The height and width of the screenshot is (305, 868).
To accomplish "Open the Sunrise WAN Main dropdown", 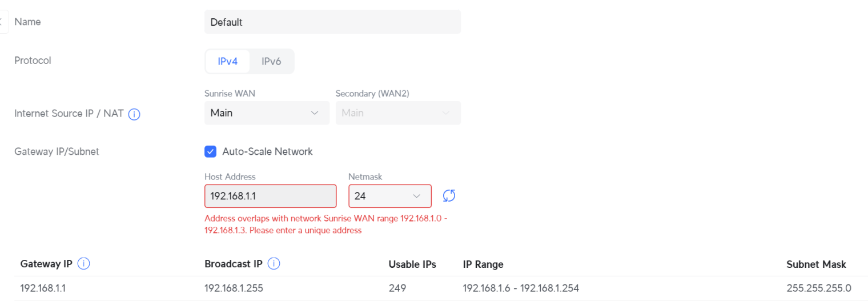I will 266,113.
